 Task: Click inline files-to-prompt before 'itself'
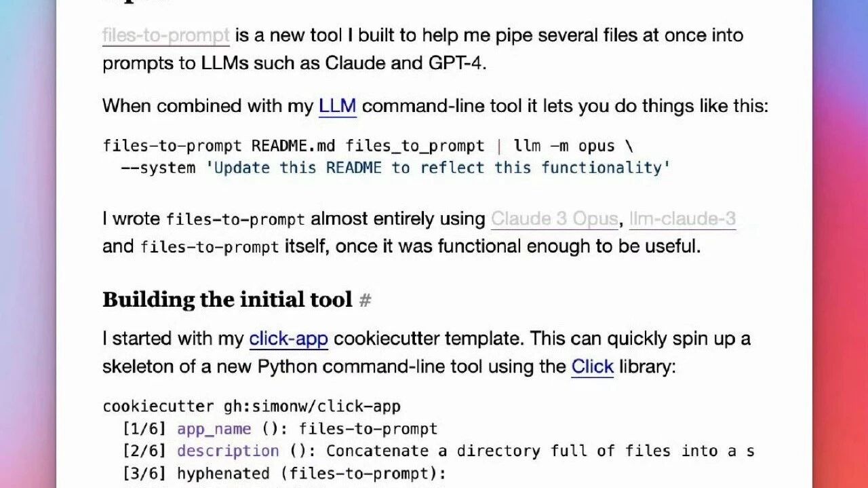click(210, 247)
